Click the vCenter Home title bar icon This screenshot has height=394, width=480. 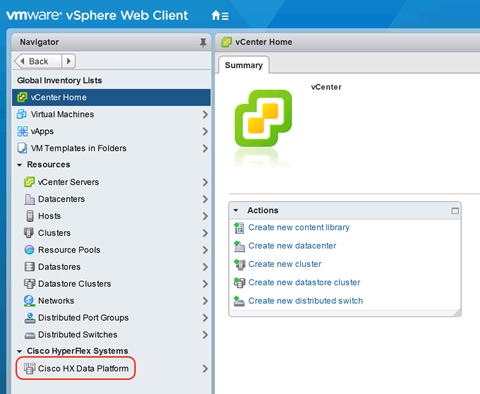click(226, 42)
